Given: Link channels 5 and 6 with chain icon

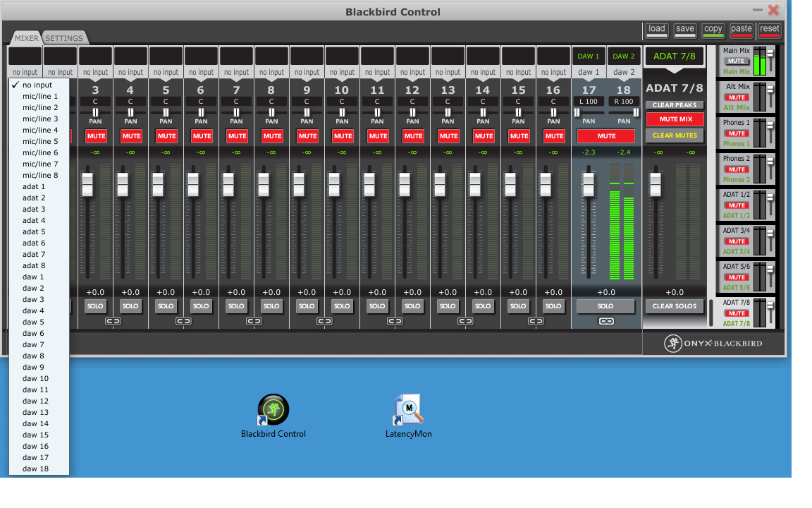Looking at the screenshot, I should (183, 321).
